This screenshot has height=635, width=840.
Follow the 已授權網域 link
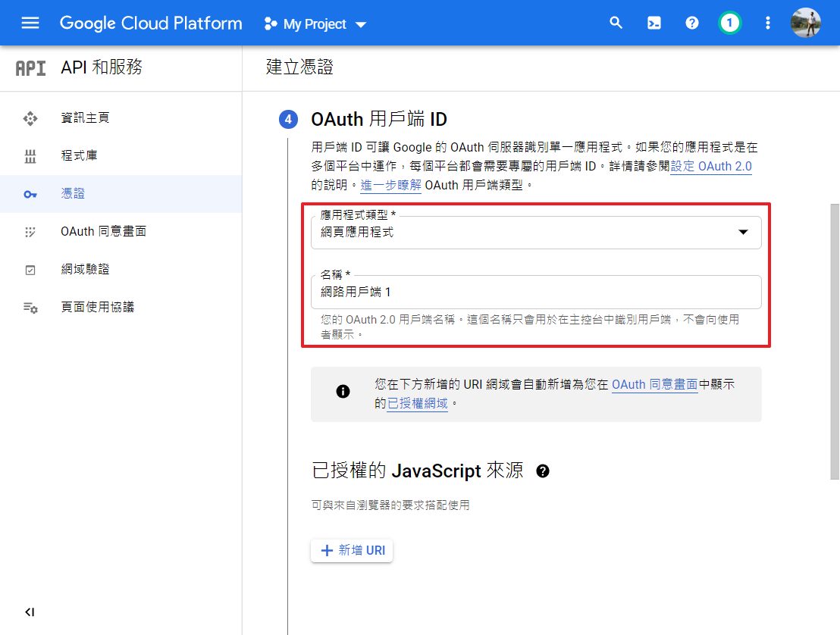[417, 403]
